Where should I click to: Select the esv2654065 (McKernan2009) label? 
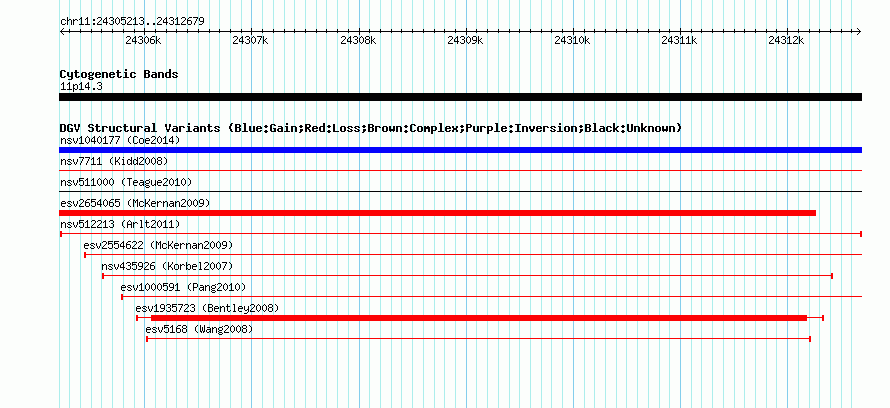click(x=135, y=203)
